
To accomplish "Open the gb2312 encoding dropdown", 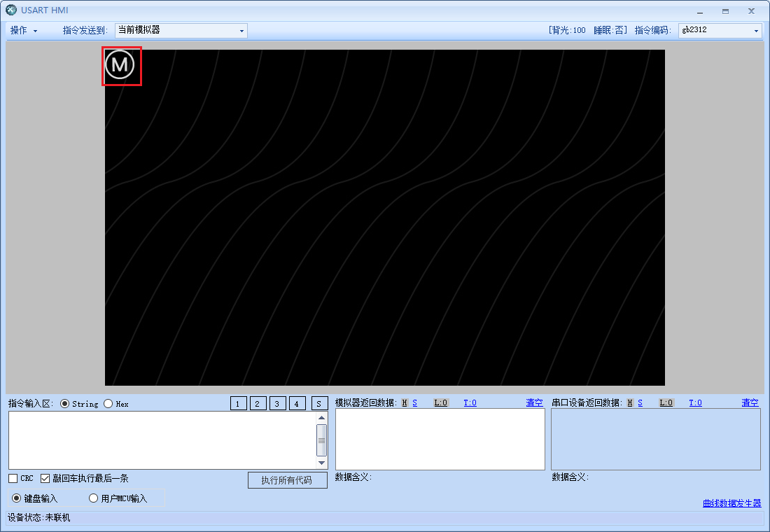I will [757, 30].
